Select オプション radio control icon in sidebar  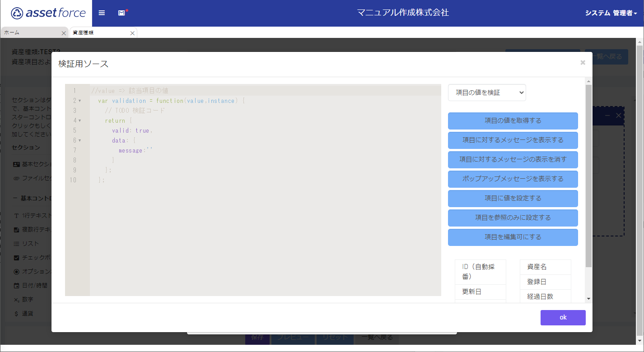tap(17, 272)
